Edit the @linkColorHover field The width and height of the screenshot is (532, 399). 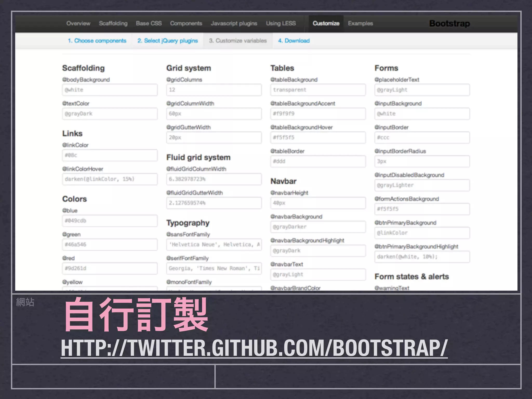point(110,179)
